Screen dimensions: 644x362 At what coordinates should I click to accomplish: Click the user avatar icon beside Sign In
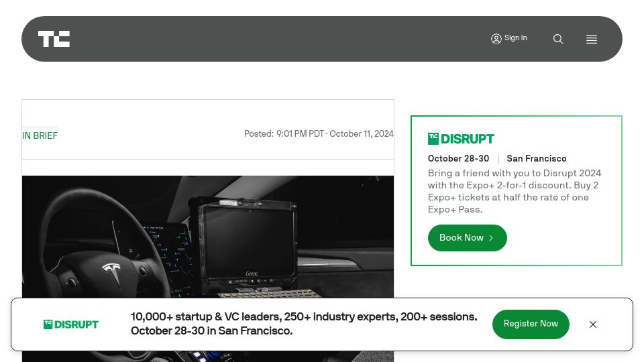point(496,39)
